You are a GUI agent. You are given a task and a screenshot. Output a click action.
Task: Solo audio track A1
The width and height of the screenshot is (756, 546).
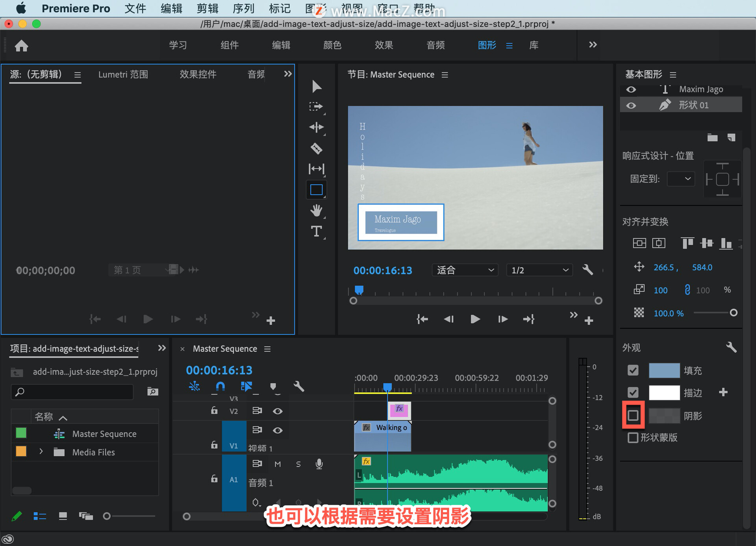point(298,464)
